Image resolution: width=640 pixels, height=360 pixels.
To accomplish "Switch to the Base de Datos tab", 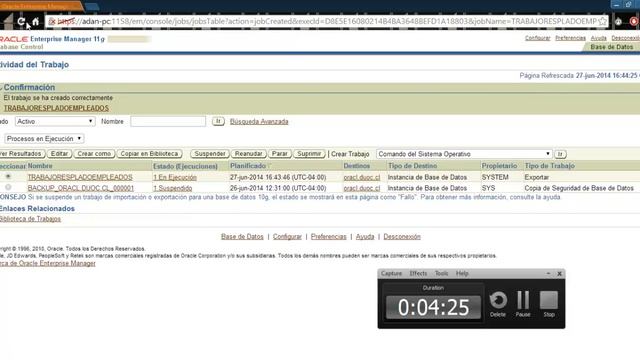I will 611,47.
